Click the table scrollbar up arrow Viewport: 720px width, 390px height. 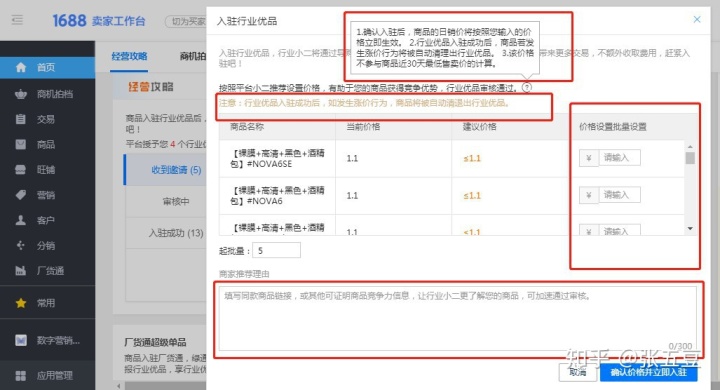pos(690,146)
